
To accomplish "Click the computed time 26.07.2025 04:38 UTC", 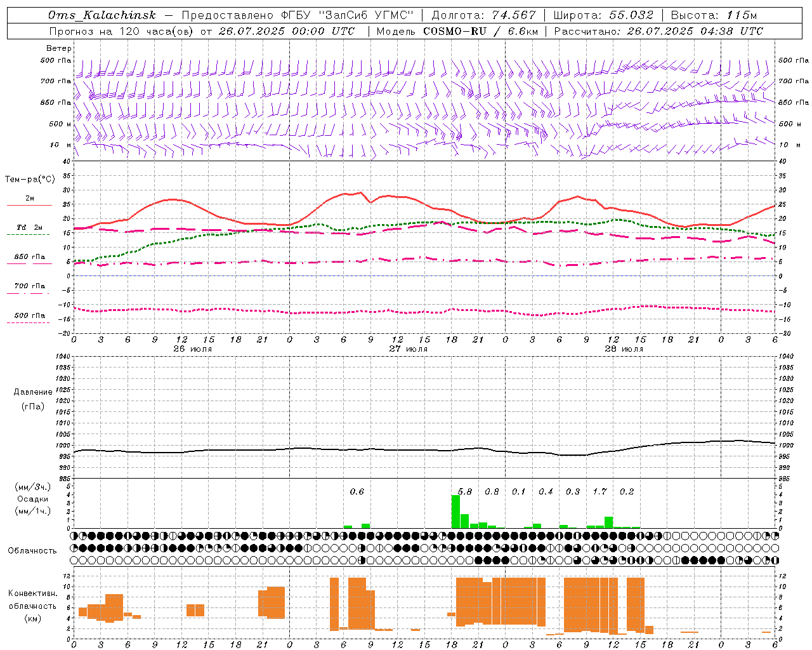I will click(695, 31).
